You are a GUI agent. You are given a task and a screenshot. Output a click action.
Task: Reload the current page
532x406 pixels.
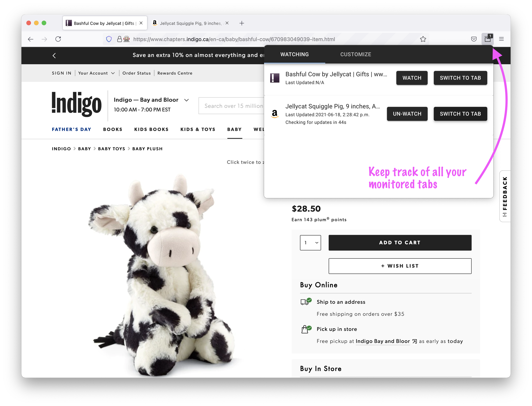click(x=58, y=39)
